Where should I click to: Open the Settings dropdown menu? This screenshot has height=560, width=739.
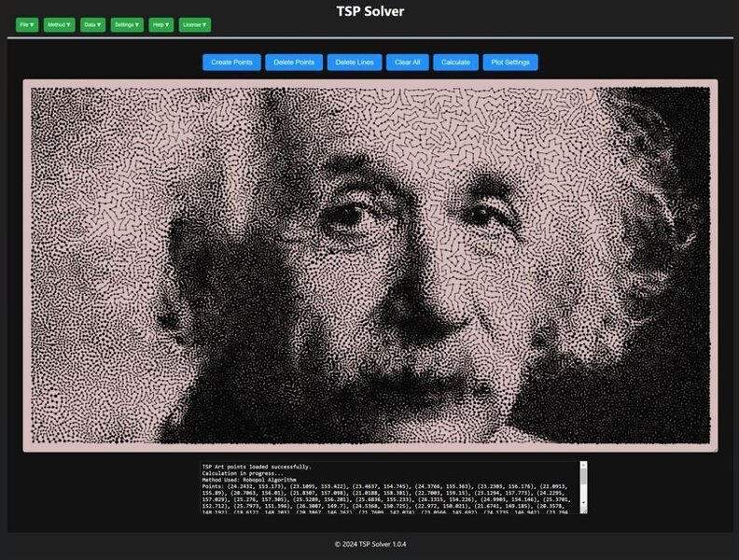[127, 25]
